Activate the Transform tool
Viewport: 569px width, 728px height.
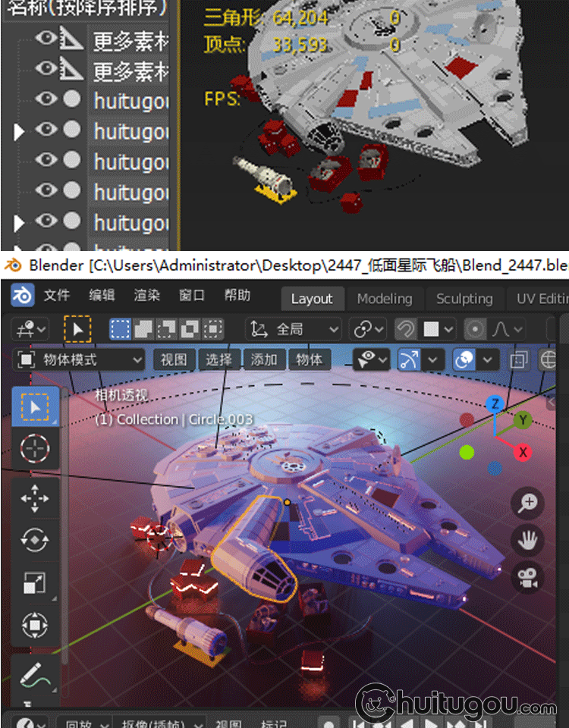click(x=35, y=624)
